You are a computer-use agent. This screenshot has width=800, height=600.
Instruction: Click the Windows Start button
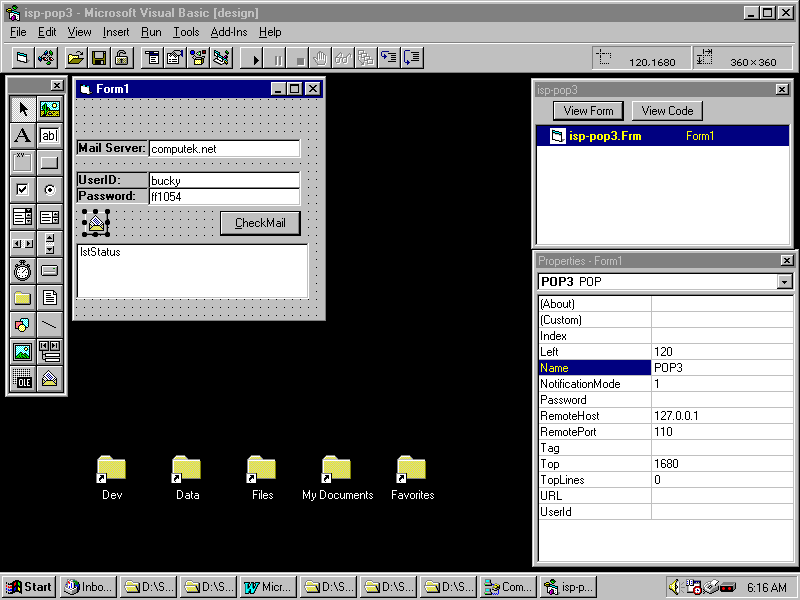pyautogui.click(x=29, y=587)
